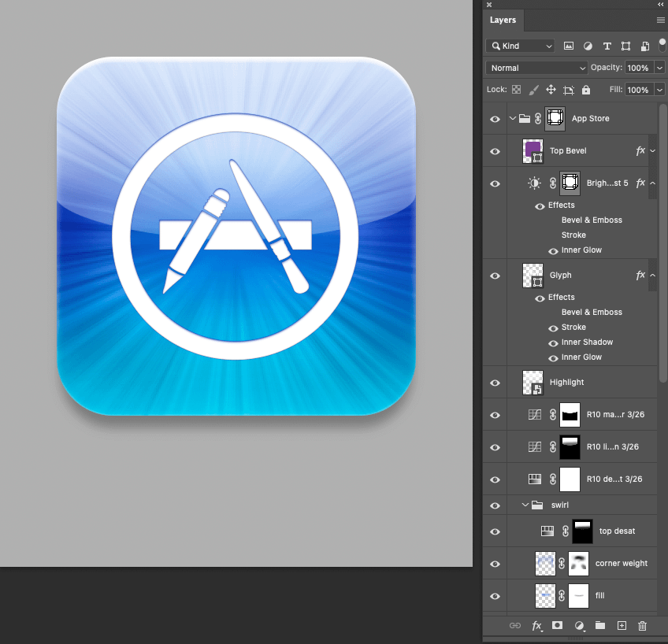The image size is (668, 644).
Task: Open the Layers panel menu
Action: (661, 20)
